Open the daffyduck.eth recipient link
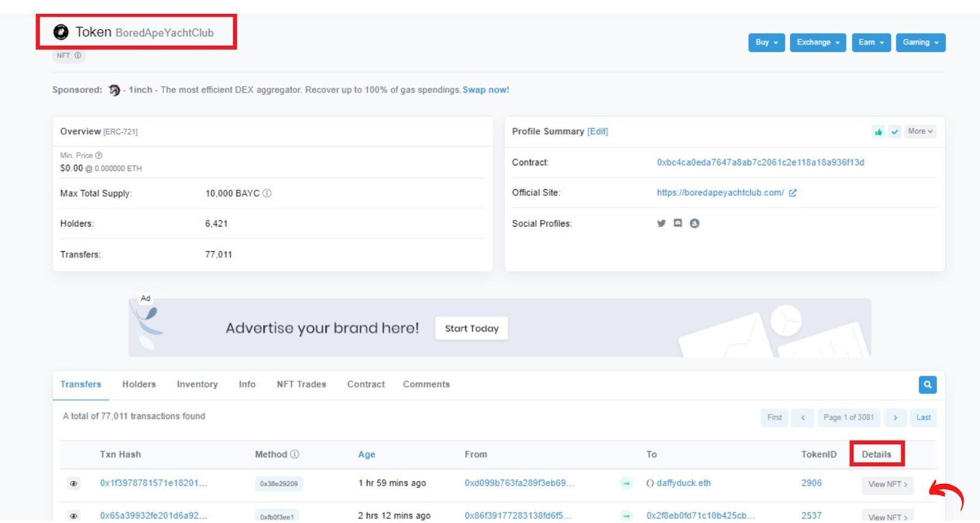The width and height of the screenshot is (980, 523). [684, 483]
